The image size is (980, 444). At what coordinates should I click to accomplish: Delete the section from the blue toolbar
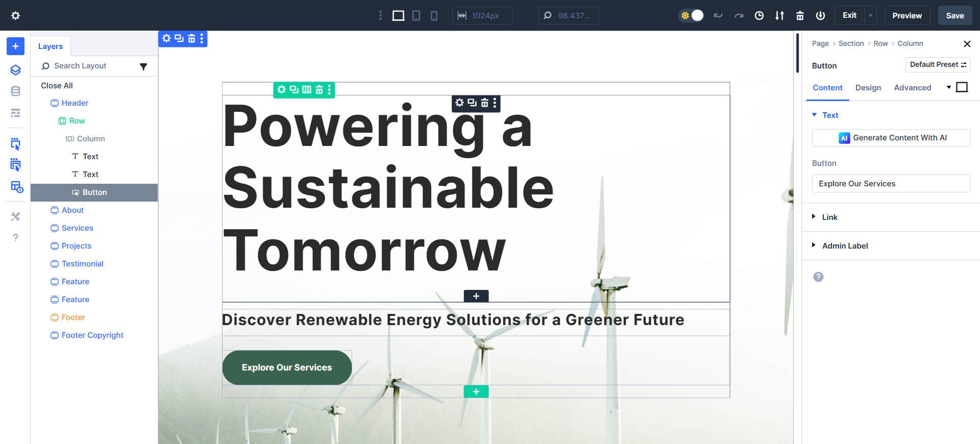click(191, 38)
